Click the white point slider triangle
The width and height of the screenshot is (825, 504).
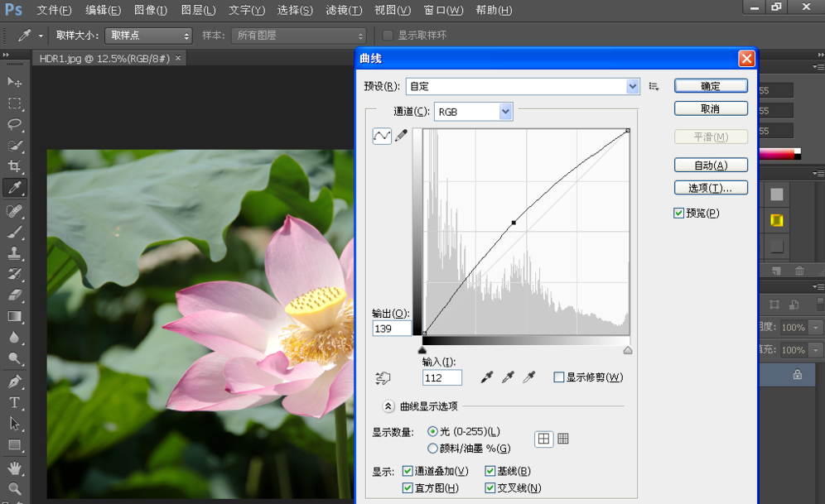tap(628, 351)
